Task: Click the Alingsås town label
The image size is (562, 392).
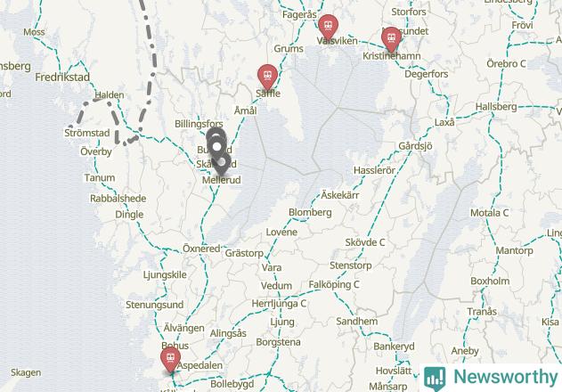Action: (x=228, y=333)
